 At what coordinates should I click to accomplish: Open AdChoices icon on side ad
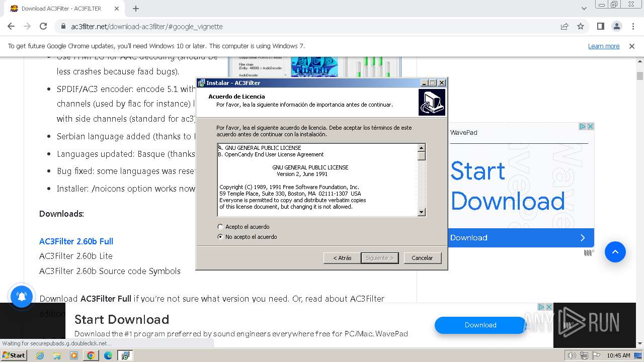[x=583, y=126]
